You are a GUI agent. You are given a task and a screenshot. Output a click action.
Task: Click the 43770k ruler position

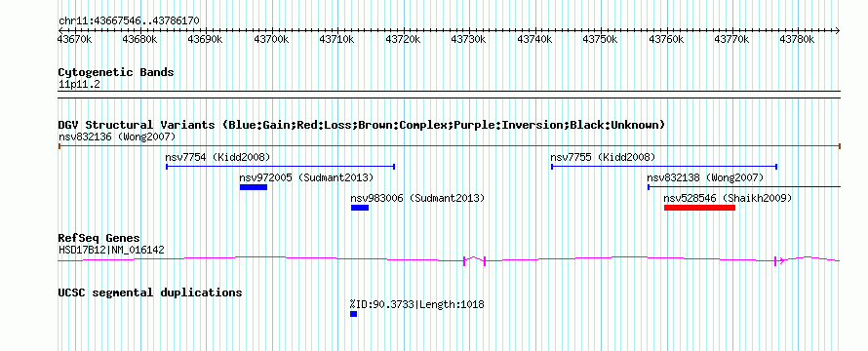731,39
